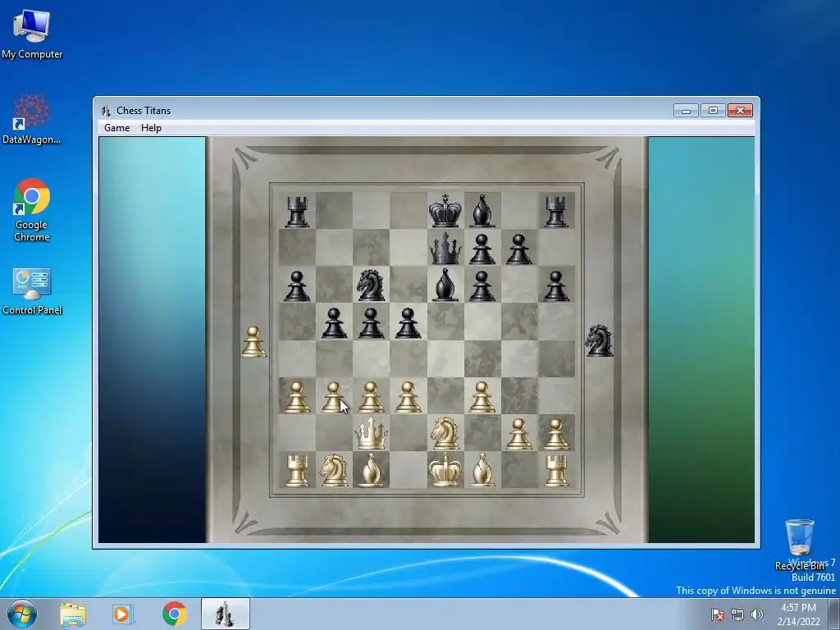The height and width of the screenshot is (630, 840).
Task: Open My Computer desktop icon
Action: coord(32,34)
